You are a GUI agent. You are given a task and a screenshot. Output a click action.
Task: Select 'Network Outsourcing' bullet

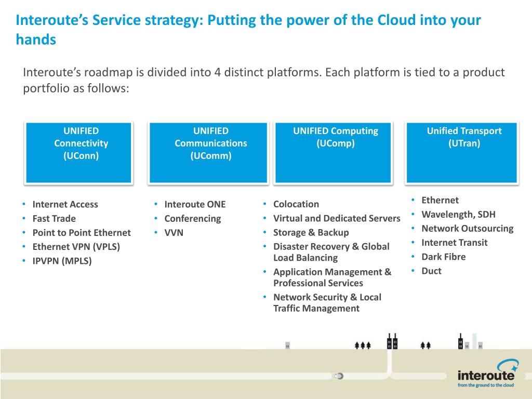coord(468,229)
